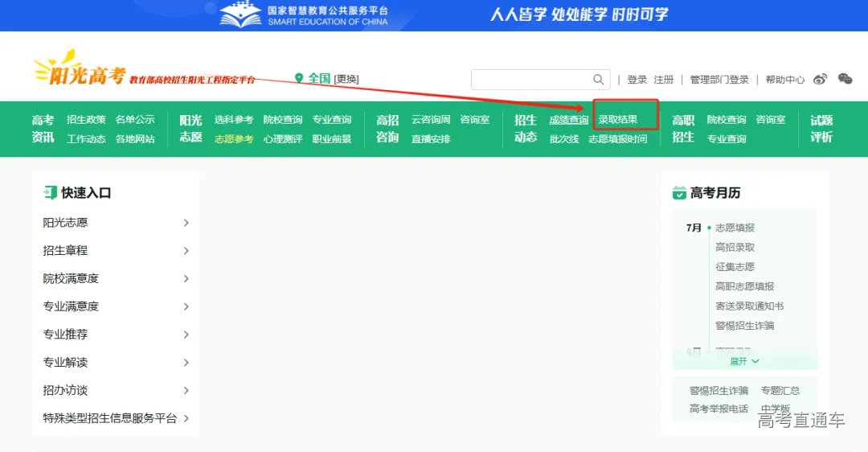The width and height of the screenshot is (868, 452).
Task: Open 院校满意度 in quick entries
Action: [71, 278]
